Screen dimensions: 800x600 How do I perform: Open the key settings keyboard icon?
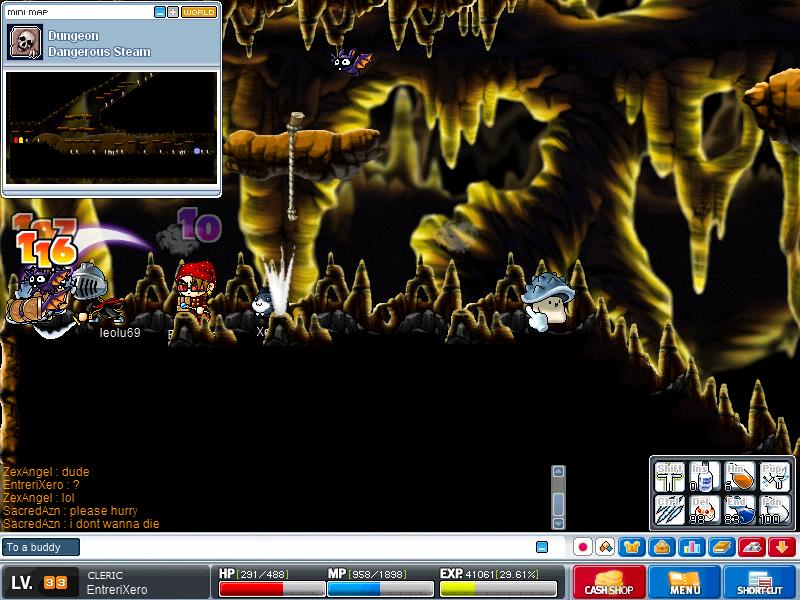point(752,547)
